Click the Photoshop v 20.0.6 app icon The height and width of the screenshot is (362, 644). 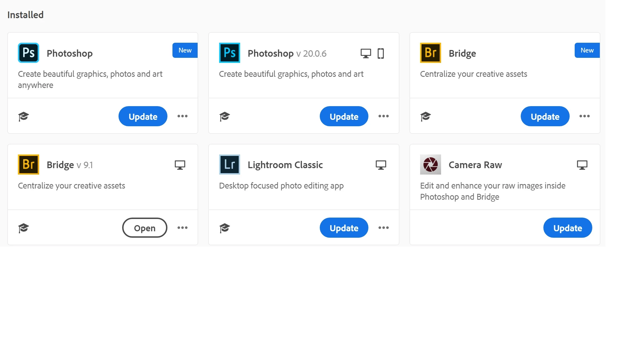[x=229, y=53]
